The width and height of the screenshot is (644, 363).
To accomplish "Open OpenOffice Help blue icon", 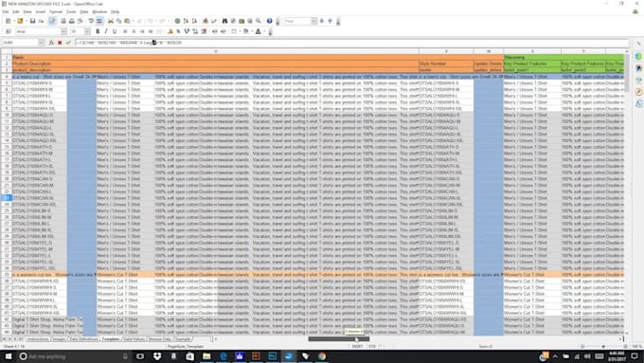I will (x=269, y=21).
